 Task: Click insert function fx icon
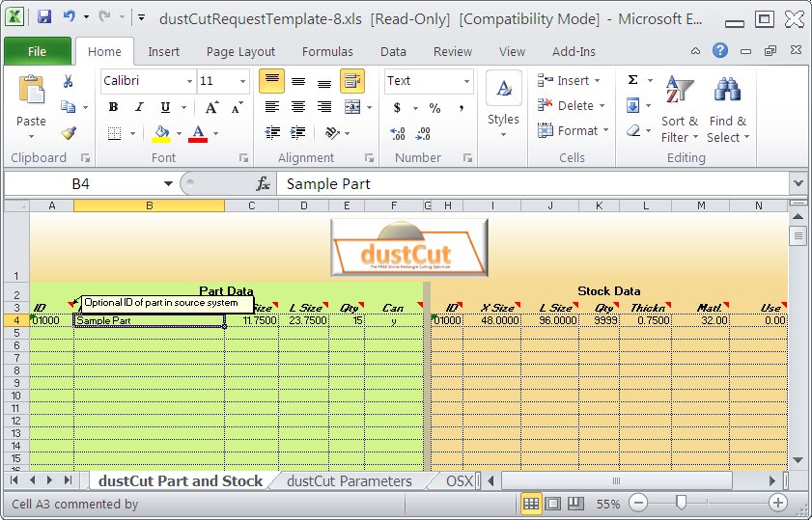(x=263, y=183)
